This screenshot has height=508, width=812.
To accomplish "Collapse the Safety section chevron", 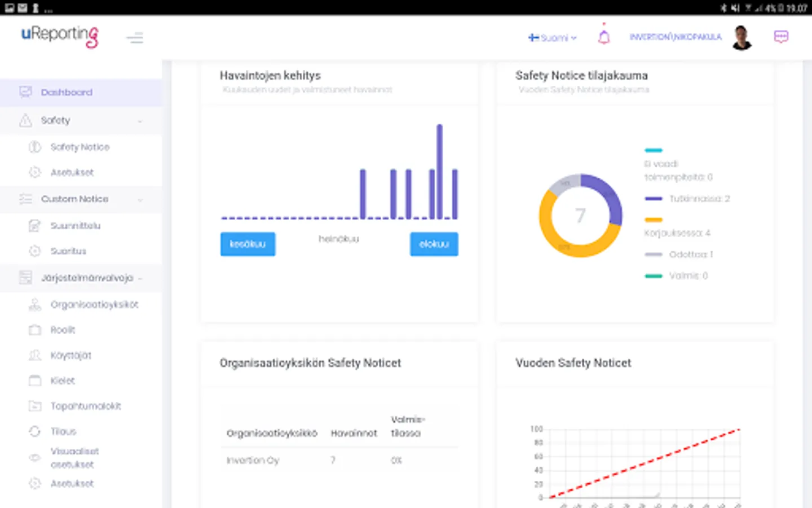I will pos(140,121).
